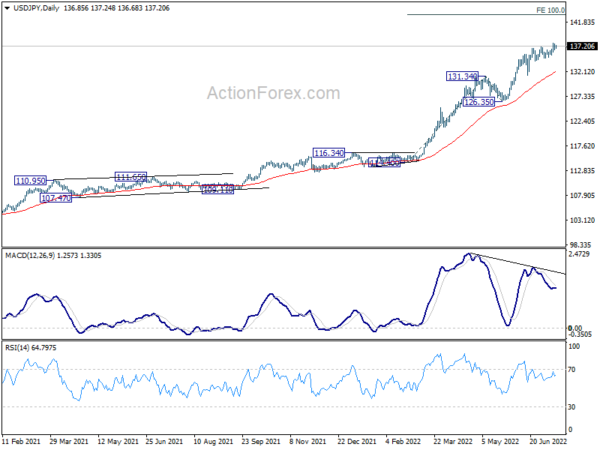
Task: Click the 11 Feb 2021 date marker
Action: [x=21, y=441]
